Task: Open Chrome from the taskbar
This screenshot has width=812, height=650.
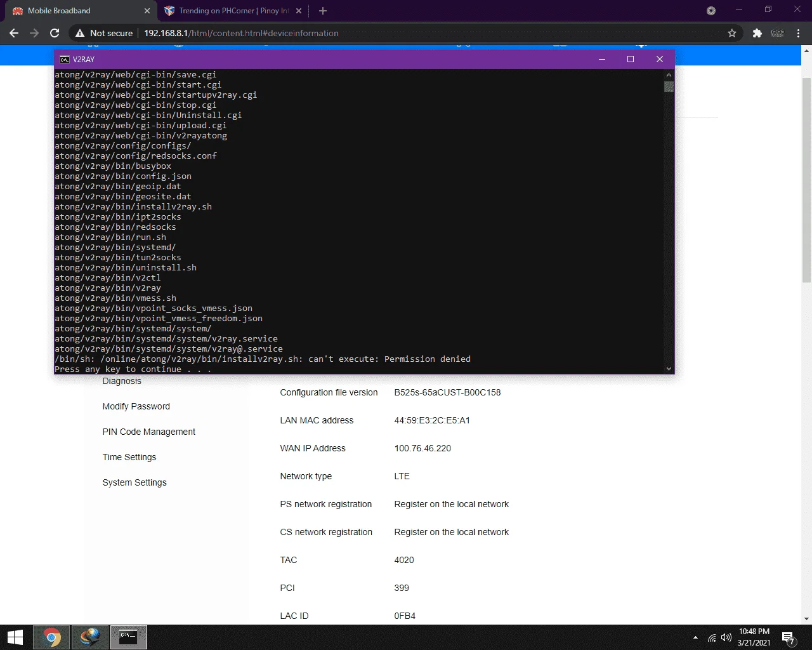Action: pos(52,637)
